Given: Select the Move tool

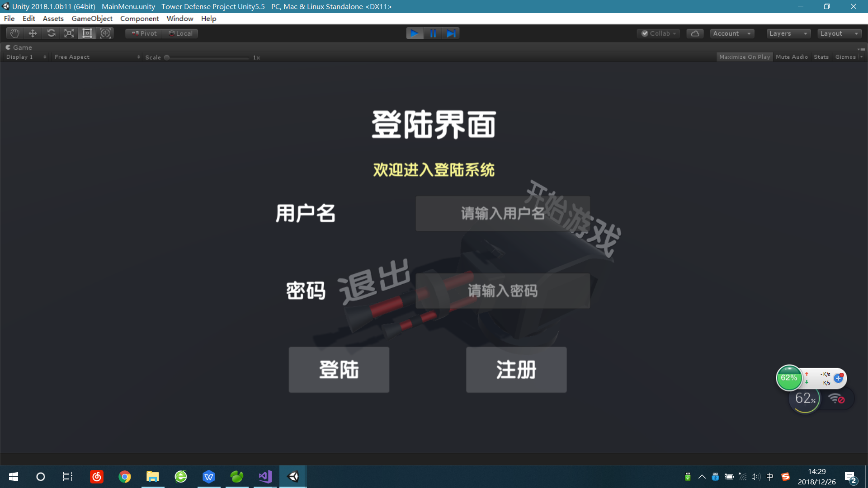Looking at the screenshot, I should pos(33,33).
